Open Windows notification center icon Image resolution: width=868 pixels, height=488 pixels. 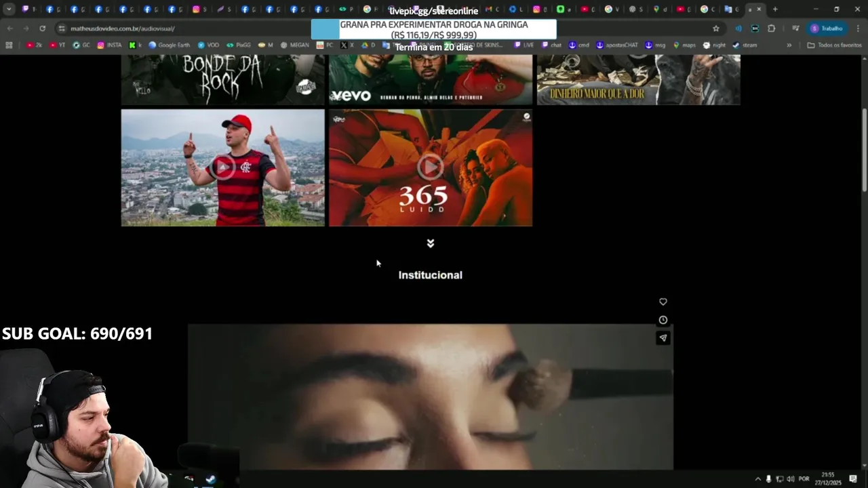coord(853,479)
